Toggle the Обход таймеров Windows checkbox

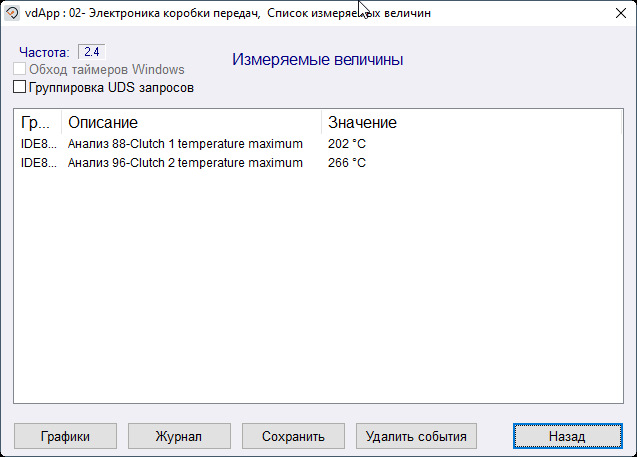click(x=20, y=70)
